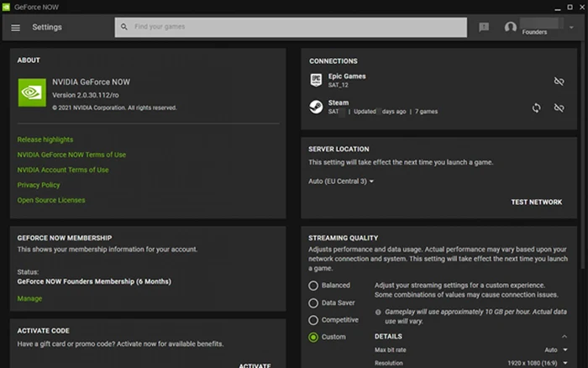Screen dimensions: 588x368
Task: Click the TEST NETWORK button
Action: [x=536, y=202]
